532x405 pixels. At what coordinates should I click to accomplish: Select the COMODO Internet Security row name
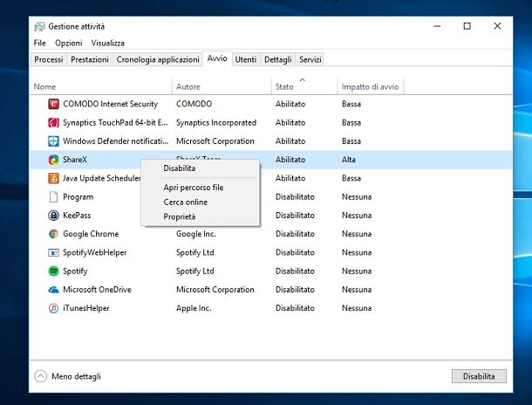(110, 104)
